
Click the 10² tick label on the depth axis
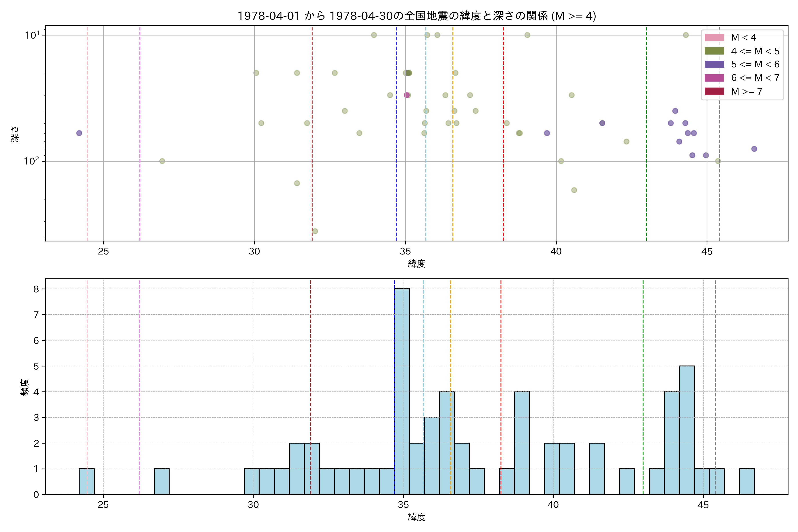click(x=31, y=161)
